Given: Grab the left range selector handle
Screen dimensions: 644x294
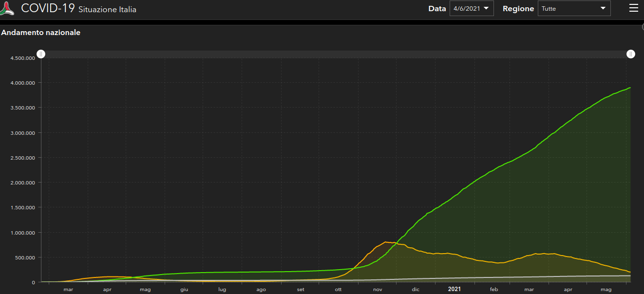Looking at the screenshot, I should 41,54.
